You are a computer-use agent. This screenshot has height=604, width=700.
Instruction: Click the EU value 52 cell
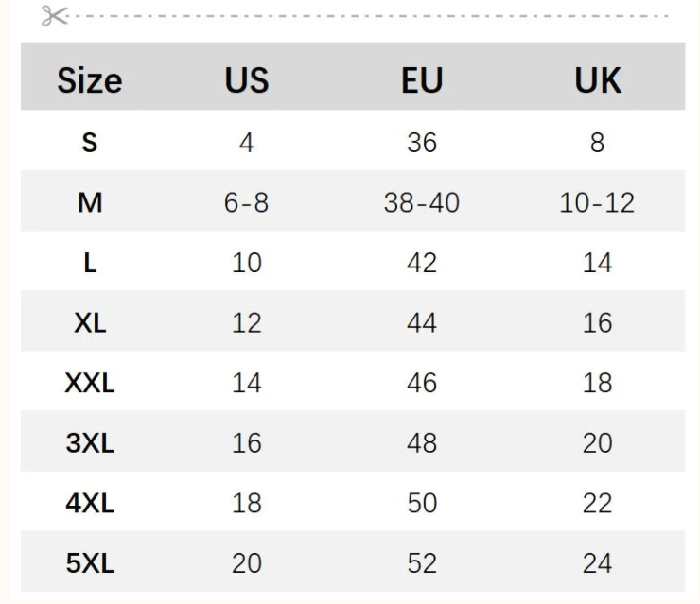click(x=422, y=564)
